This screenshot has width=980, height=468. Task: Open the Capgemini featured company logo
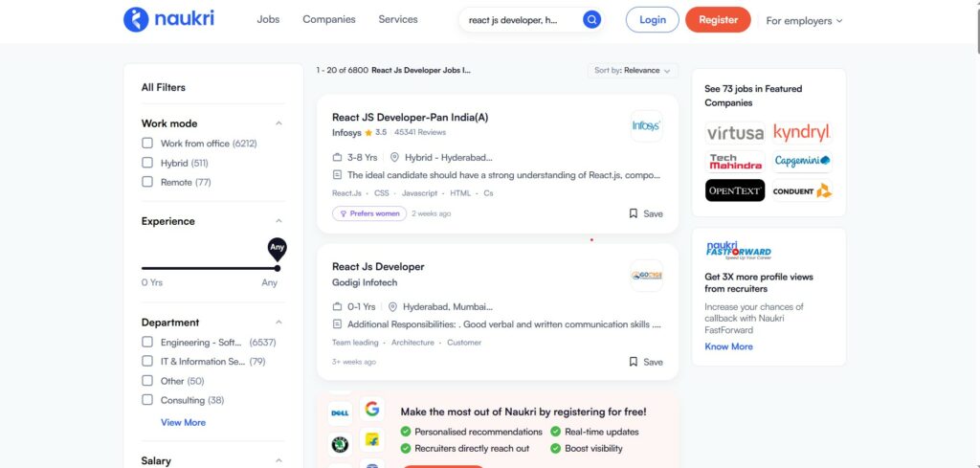click(802, 162)
